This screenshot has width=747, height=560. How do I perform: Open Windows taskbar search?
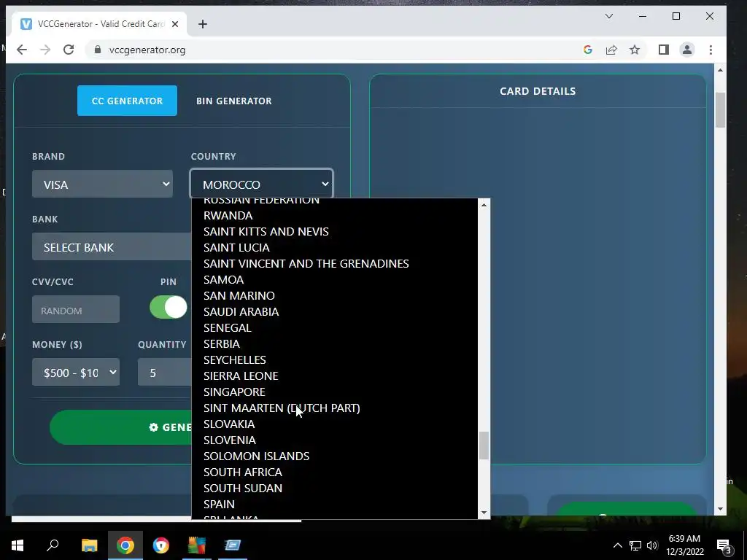[x=53, y=545]
